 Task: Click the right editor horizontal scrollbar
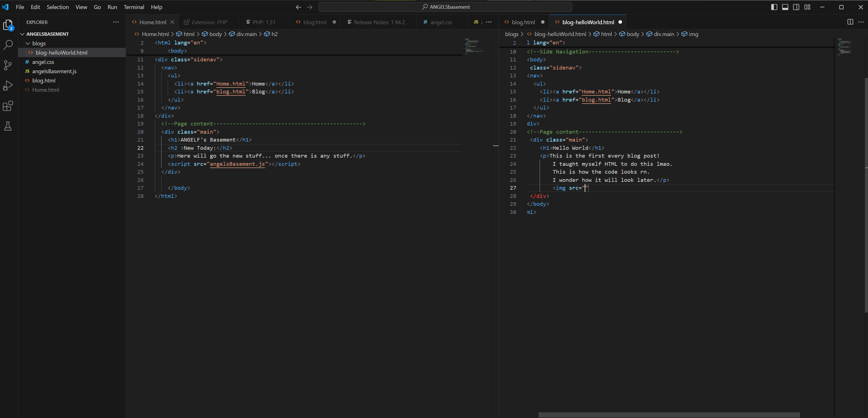tap(669, 415)
